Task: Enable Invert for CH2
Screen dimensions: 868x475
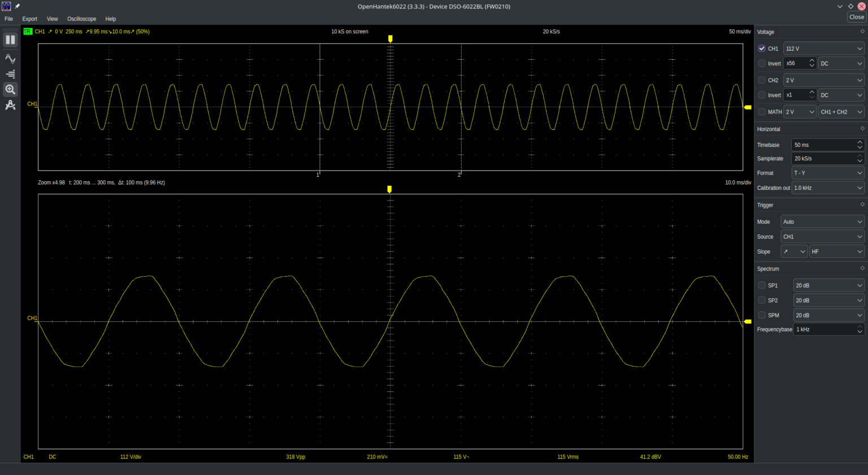Action: click(x=762, y=95)
